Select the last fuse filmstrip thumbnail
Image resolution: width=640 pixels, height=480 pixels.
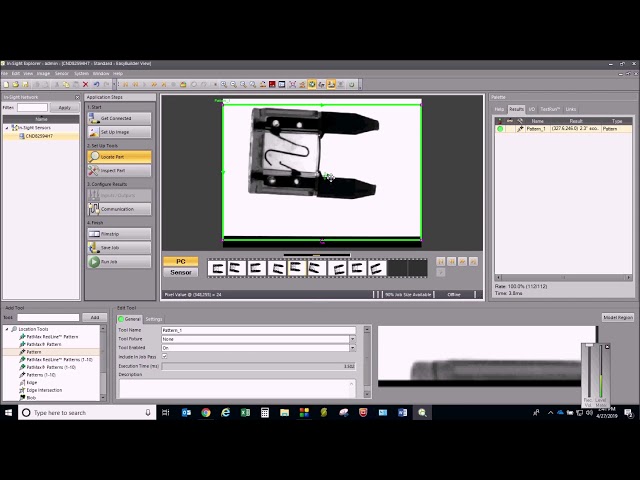click(x=377, y=268)
